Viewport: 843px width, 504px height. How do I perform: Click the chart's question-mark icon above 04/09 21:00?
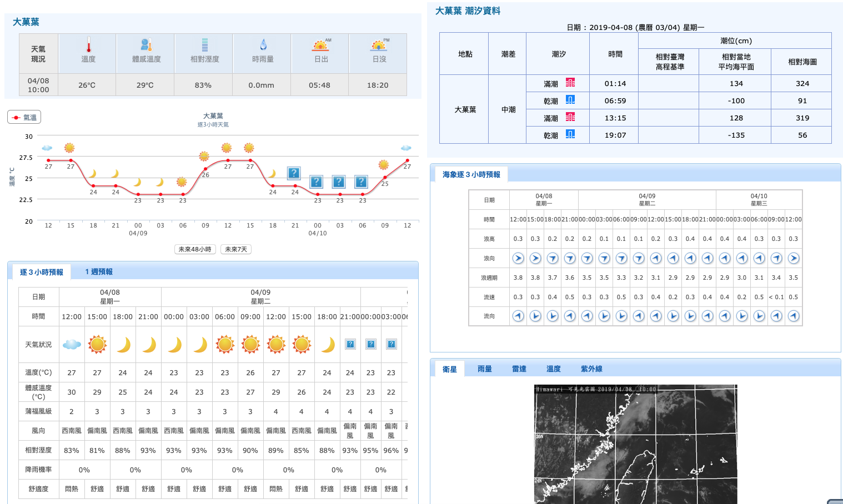(294, 173)
